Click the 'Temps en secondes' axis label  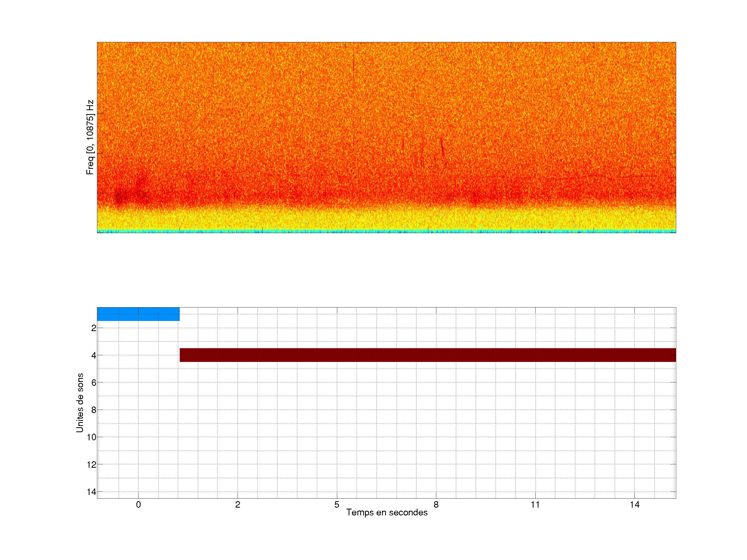(x=387, y=512)
